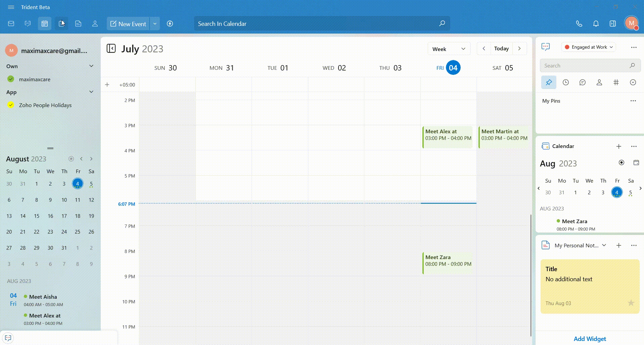The height and width of the screenshot is (345, 644).
Task: Click the phone call icon
Action: tap(579, 23)
